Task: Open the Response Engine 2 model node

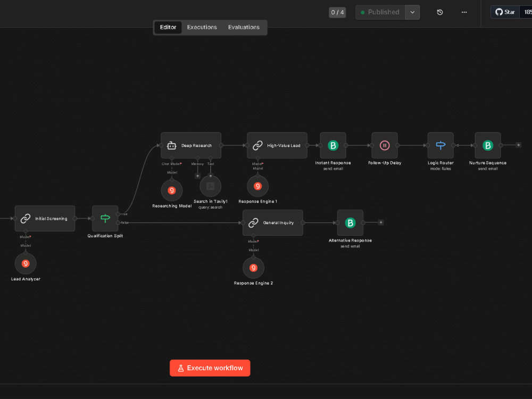Action: tap(253, 268)
